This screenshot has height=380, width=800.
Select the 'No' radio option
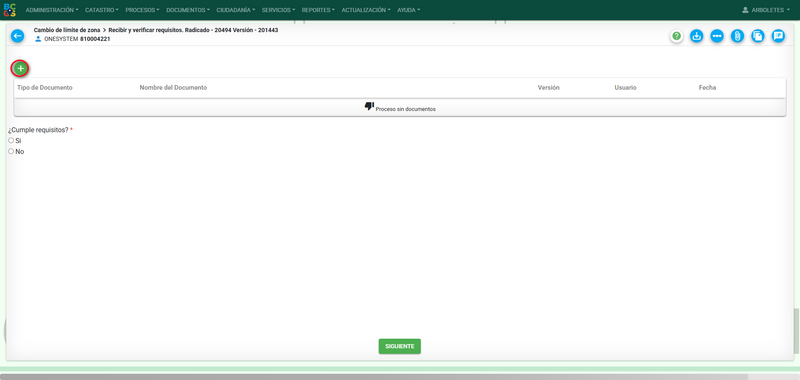click(x=11, y=151)
